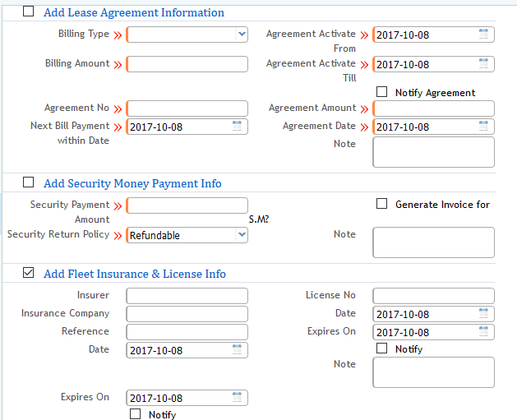Open calendar for Insurance Expires On field
Image resolution: width=517 pixels, height=420 pixels.
coord(237,398)
